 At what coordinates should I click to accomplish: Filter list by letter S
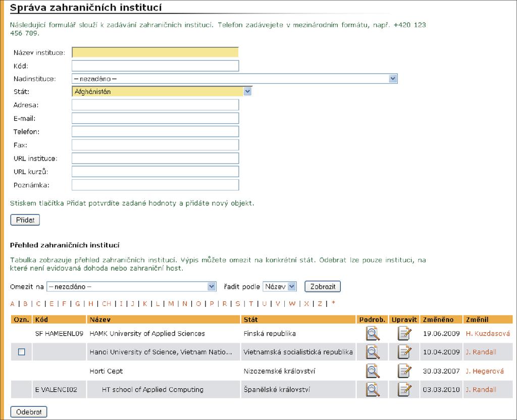click(238, 303)
